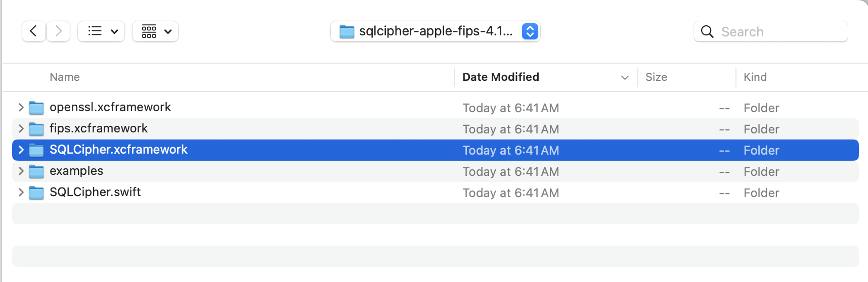Click the Search field

click(x=771, y=31)
